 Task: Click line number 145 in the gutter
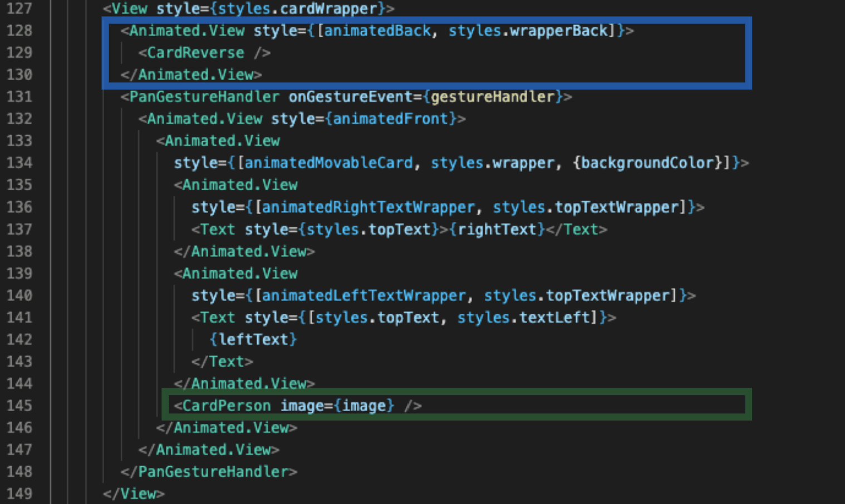click(19, 406)
